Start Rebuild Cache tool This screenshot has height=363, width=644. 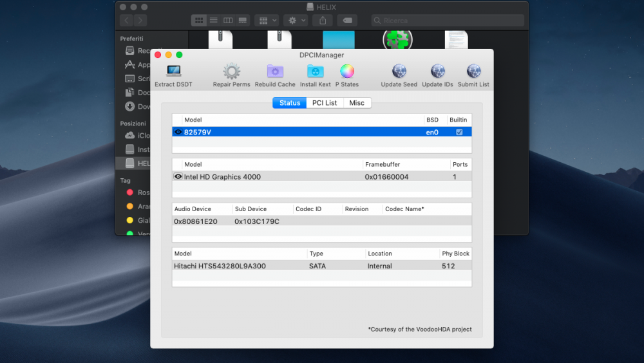tap(275, 75)
